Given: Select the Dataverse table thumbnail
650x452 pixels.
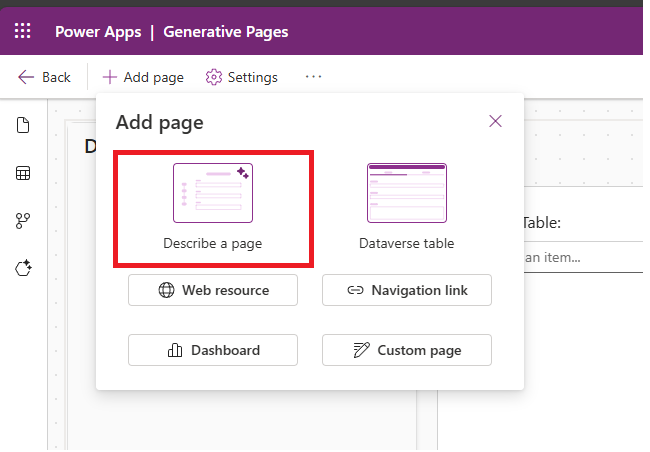Looking at the screenshot, I should pos(407,193).
